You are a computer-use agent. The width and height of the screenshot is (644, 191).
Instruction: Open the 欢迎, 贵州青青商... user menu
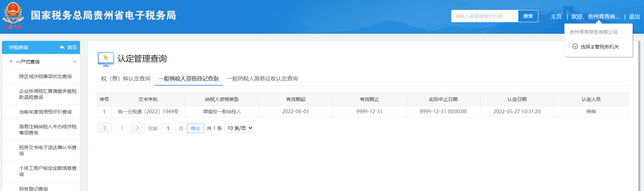(x=595, y=16)
